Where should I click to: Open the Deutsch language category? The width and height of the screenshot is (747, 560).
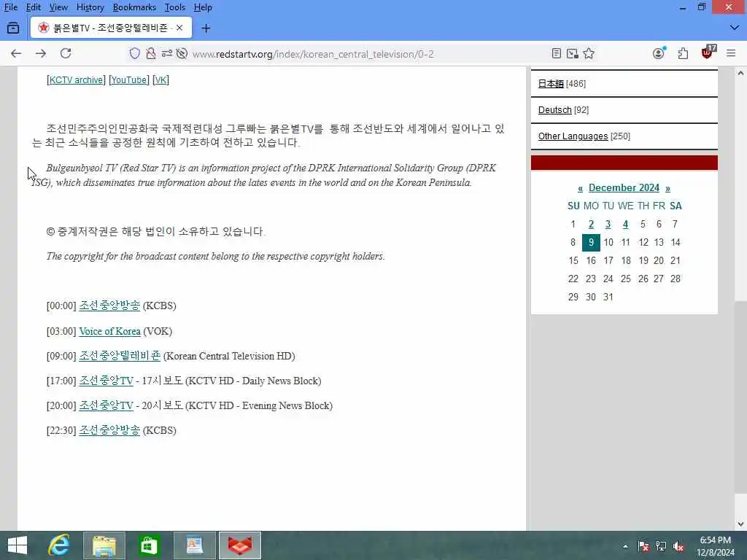coord(555,110)
